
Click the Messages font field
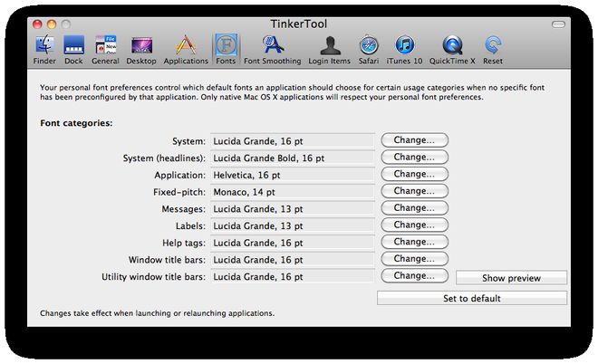pos(292,208)
